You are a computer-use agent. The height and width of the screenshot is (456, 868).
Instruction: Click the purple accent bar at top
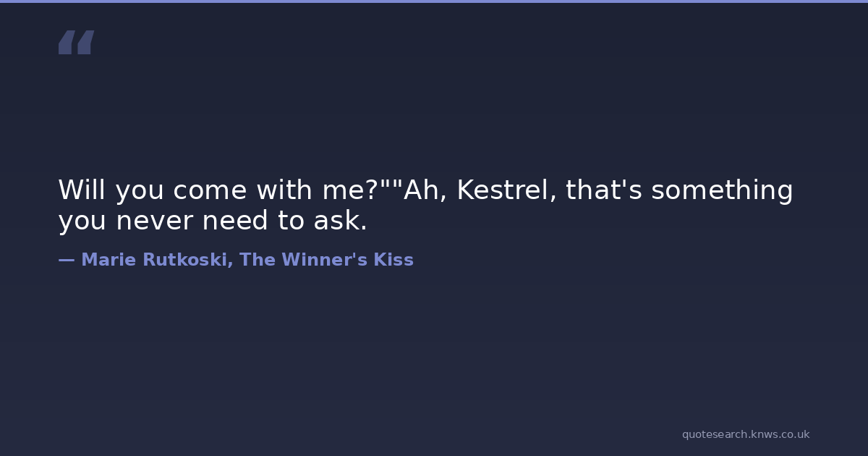[x=434, y=1]
